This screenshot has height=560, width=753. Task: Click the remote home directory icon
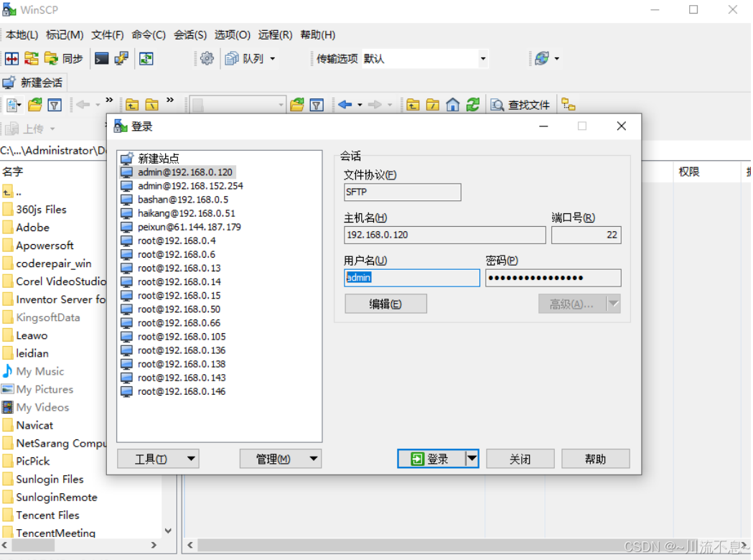point(452,105)
